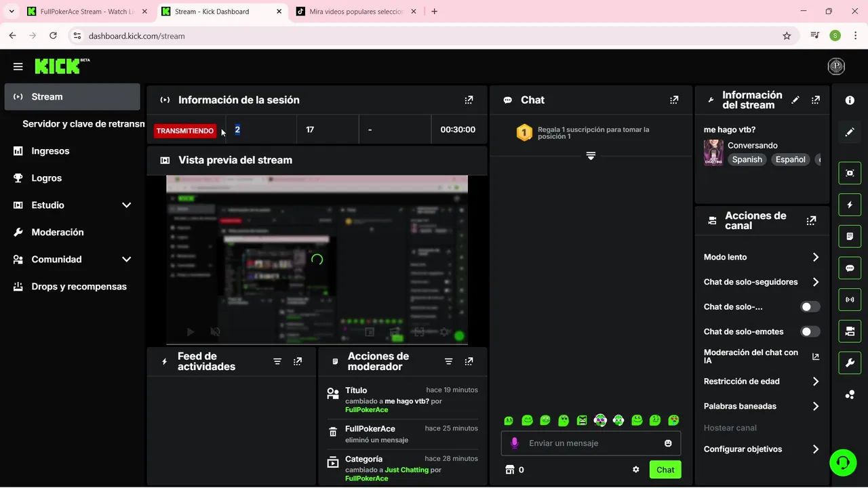Viewport: 868px width, 488px height.
Task: Pop out the Información del stream panel
Action: click(816, 100)
